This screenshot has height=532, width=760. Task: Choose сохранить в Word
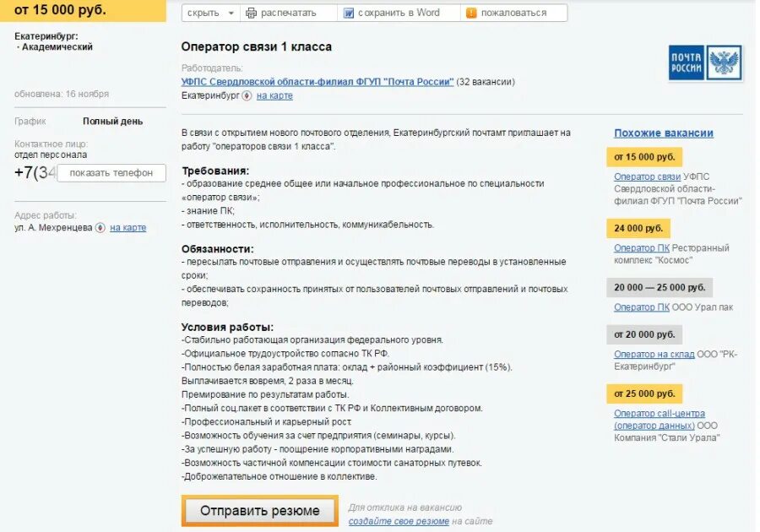tap(399, 13)
